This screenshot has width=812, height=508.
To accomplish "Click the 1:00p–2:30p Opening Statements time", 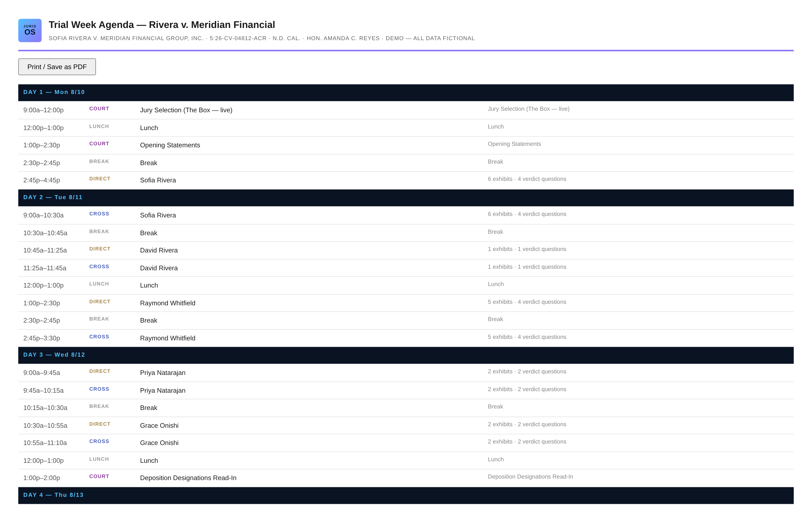I will [42, 145].
